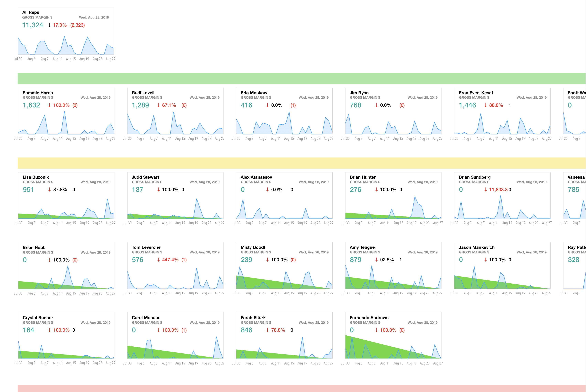Click Tom Leverone trend arrow icon

click(159, 260)
